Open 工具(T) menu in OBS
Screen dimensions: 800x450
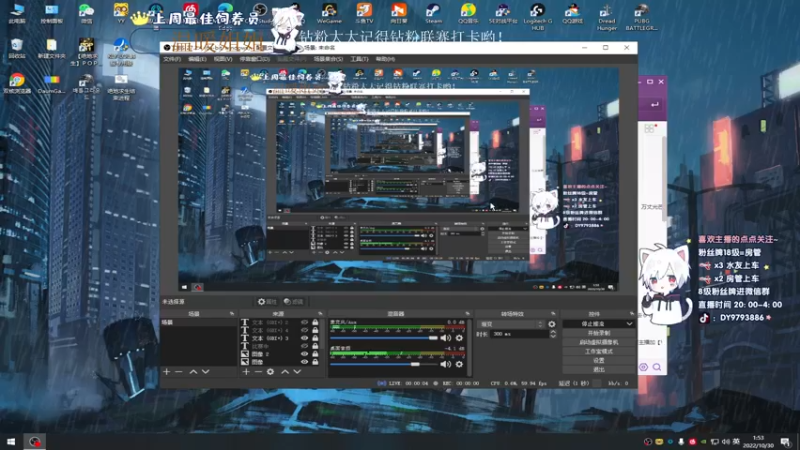[x=359, y=59]
